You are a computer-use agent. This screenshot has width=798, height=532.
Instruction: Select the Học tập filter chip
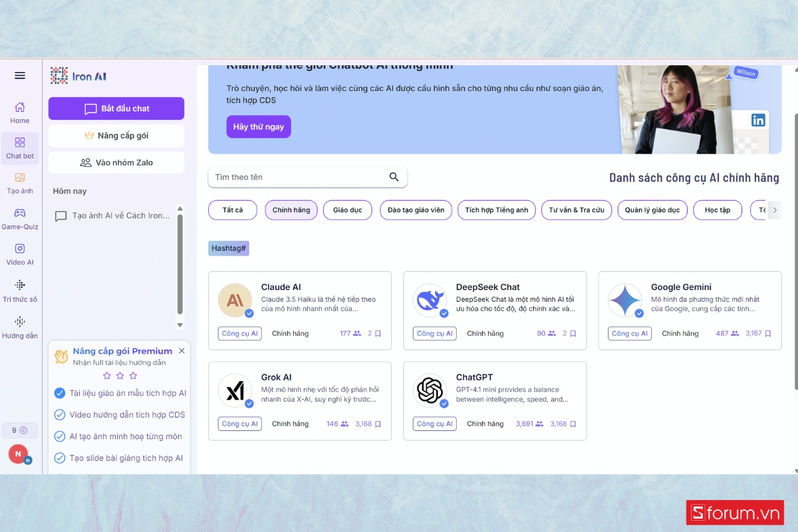click(718, 210)
